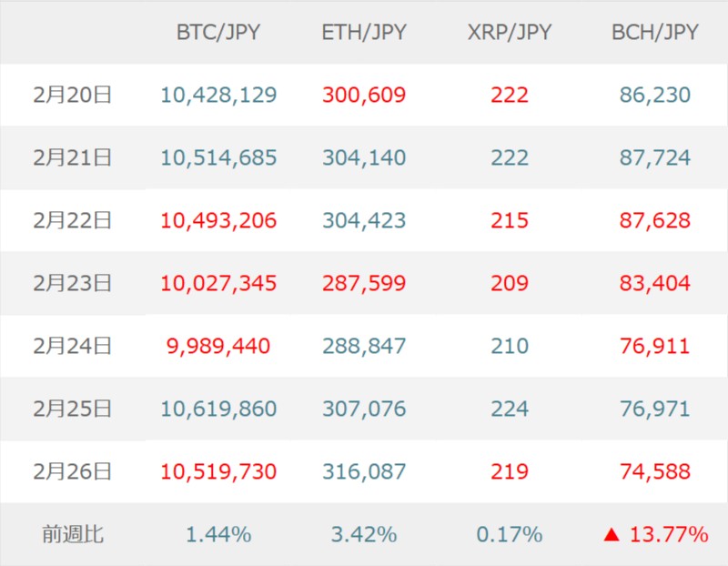Viewport: 728px width, 566px height.
Task: Click the 2月25日 date cell
Action: coord(72,409)
